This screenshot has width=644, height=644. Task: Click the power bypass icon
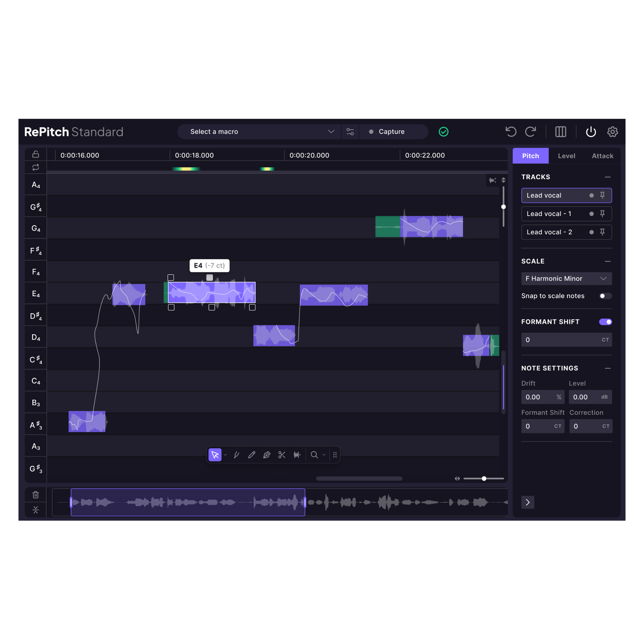591,132
